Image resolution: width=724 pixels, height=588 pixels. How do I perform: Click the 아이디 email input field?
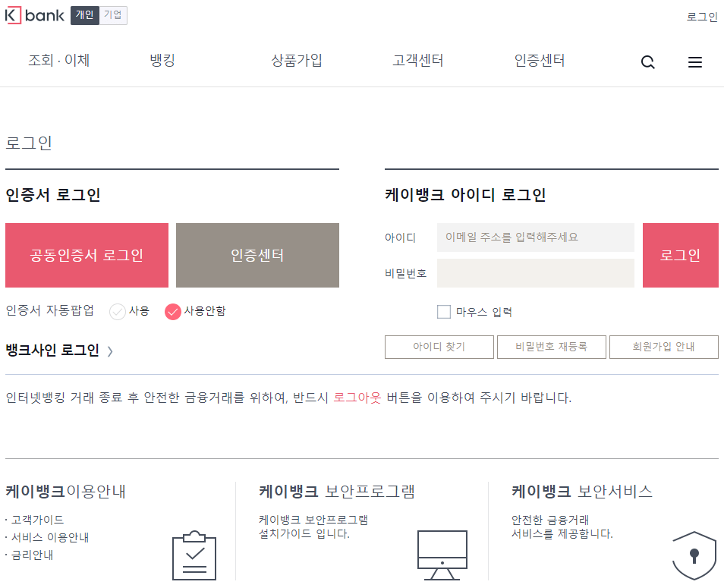pyautogui.click(x=535, y=237)
